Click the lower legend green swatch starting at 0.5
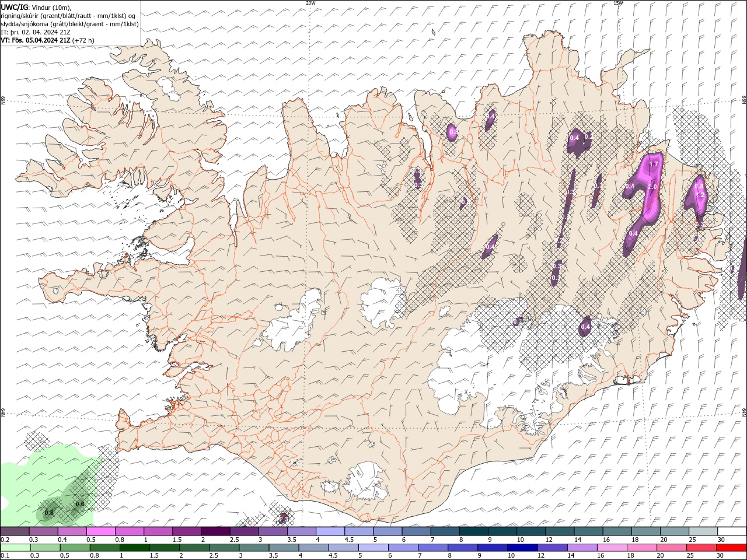747x560 pixels. tap(75, 548)
